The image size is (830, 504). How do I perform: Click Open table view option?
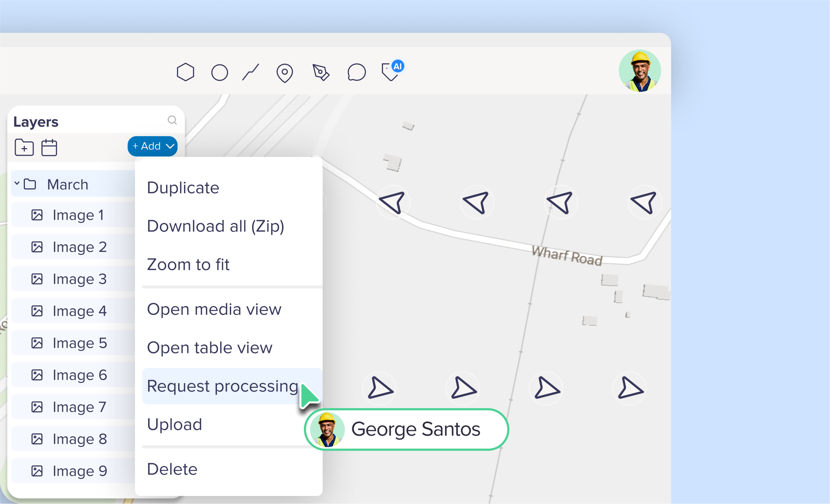[210, 348]
